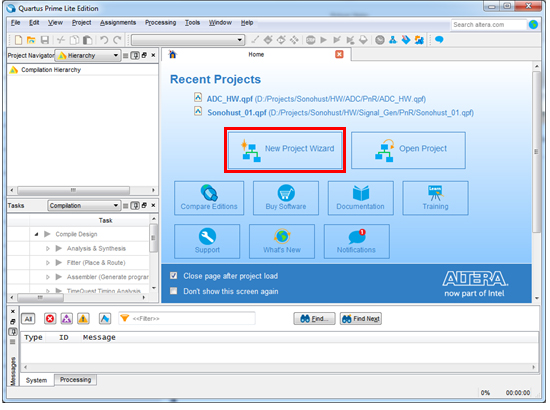Click the Open Project button
Image resolution: width=550 pixels, height=410 pixels.
(408, 150)
